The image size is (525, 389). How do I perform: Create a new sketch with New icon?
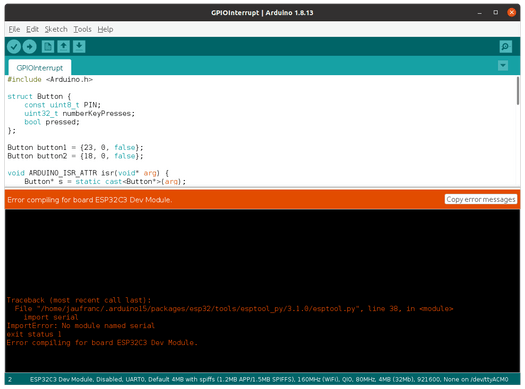(x=48, y=47)
